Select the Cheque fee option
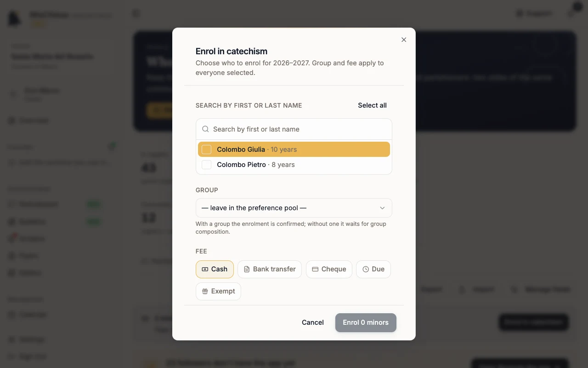Viewport: 588px width, 368px height. point(329,269)
